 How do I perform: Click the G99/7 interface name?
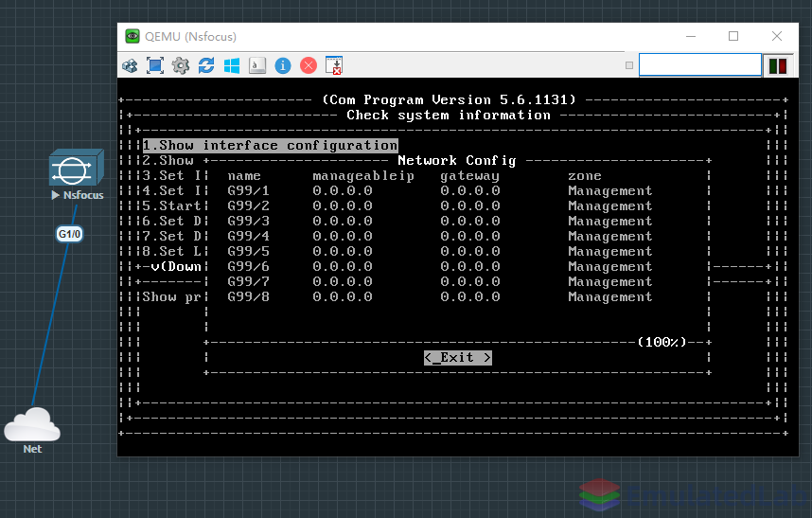pyautogui.click(x=249, y=281)
